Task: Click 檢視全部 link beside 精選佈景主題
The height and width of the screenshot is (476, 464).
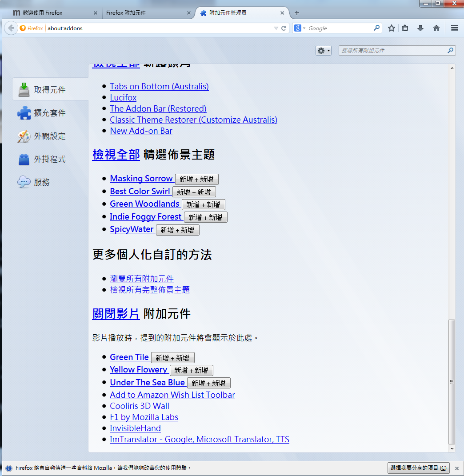Action: pyautogui.click(x=116, y=155)
